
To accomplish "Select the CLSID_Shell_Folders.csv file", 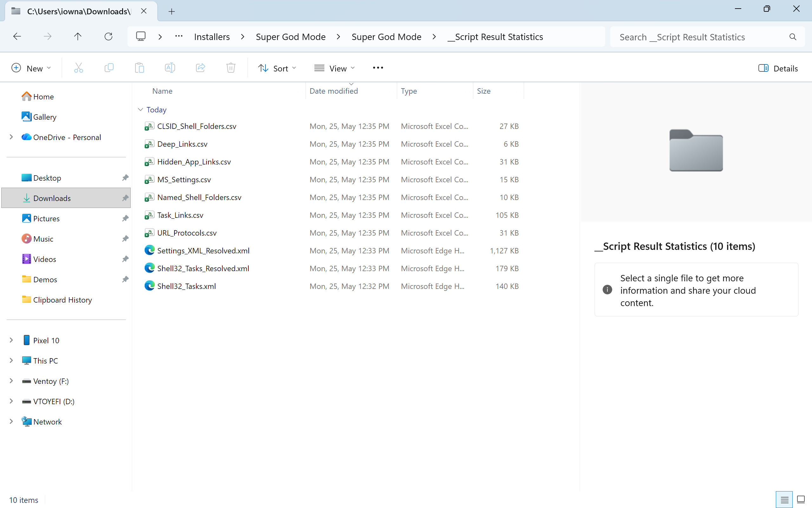I will (197, 126).
